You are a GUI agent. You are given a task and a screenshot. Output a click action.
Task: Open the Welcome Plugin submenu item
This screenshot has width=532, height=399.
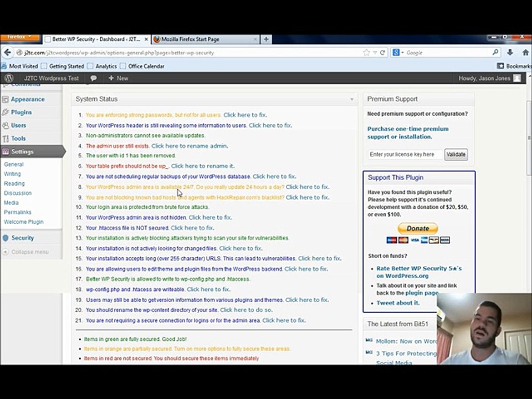(24, 222)
